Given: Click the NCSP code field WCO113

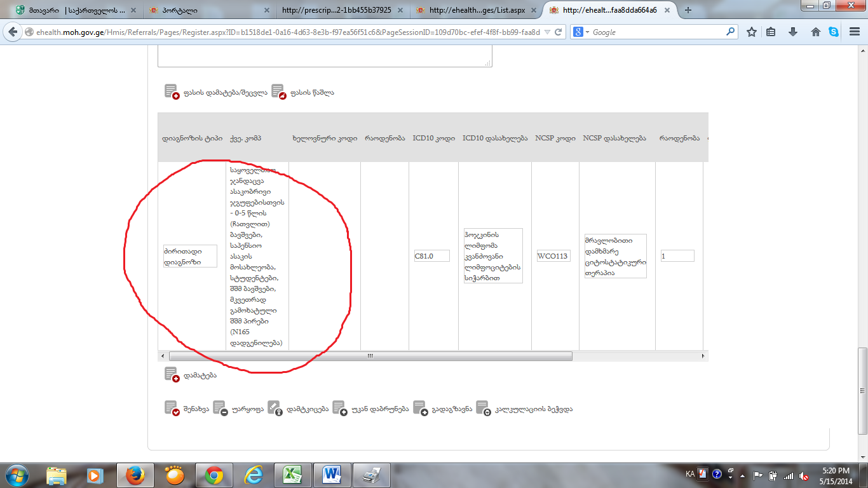Looking at the screenshot, I should tap(553, 256).
